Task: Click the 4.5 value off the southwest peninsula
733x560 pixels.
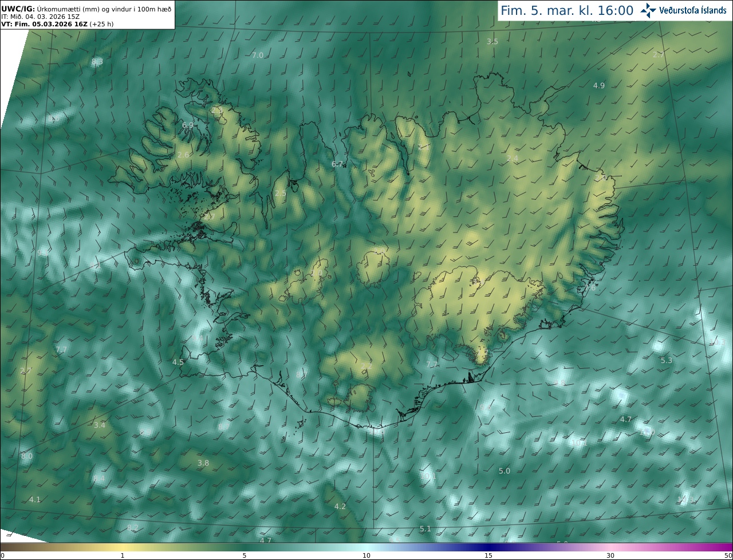Action: point(178,362)
